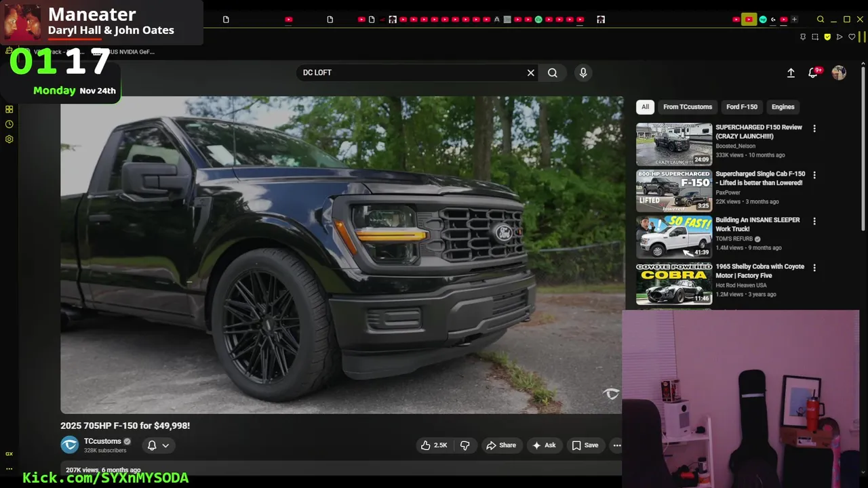Click the PaxPower channel name
This screenshot has width=868, height=488.
click(728, 192)
